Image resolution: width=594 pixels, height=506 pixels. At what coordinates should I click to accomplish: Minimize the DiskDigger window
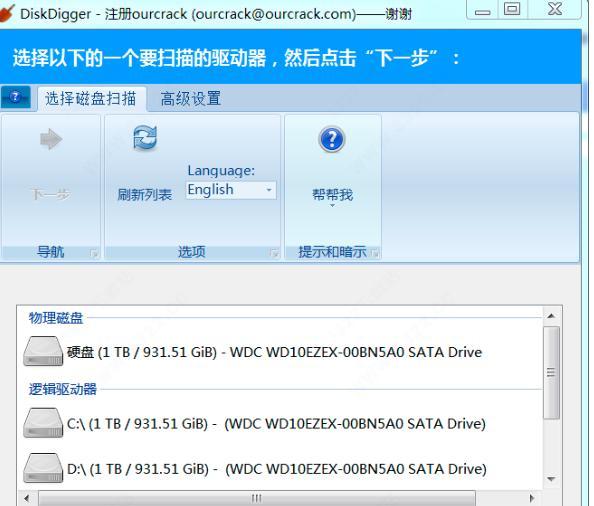click(482, 10)
